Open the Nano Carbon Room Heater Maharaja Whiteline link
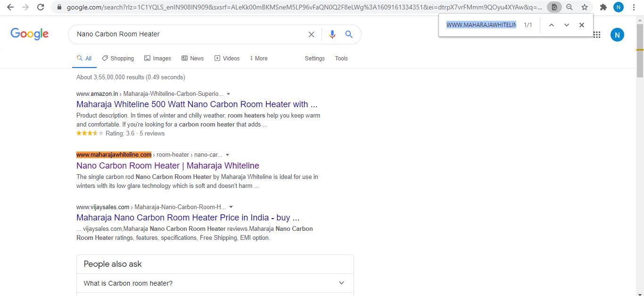This screenshot has width=644, height=296. click(x=167, y=166)
